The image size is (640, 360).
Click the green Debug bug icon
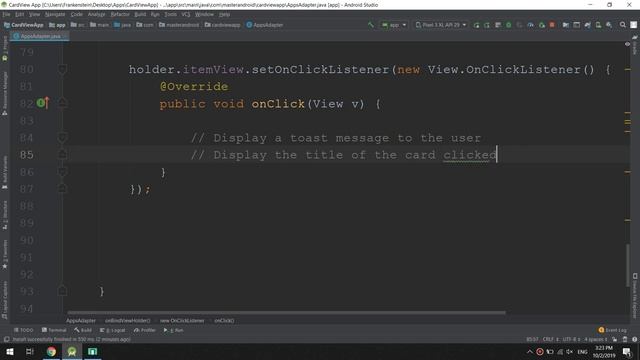509,25
